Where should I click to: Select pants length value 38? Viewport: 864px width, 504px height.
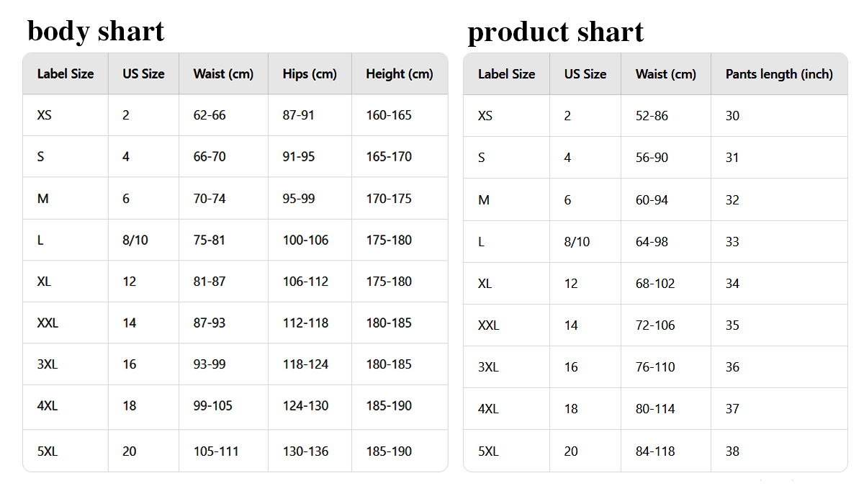click(732, 451)
